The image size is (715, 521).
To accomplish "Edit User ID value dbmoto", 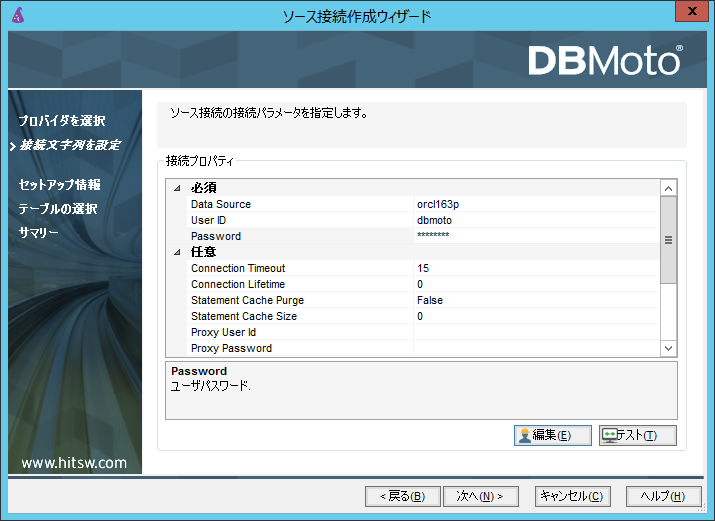I will [537, 220].
